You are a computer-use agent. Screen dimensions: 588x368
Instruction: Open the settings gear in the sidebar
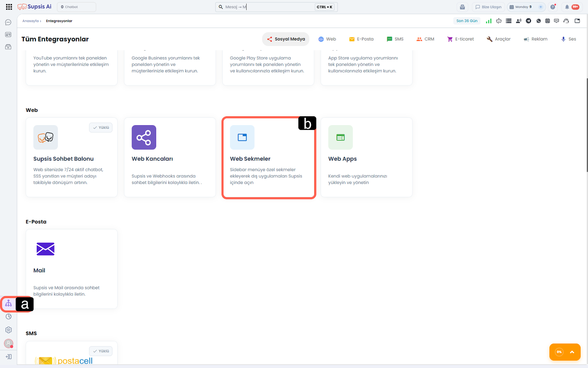[x=8, y=330]
